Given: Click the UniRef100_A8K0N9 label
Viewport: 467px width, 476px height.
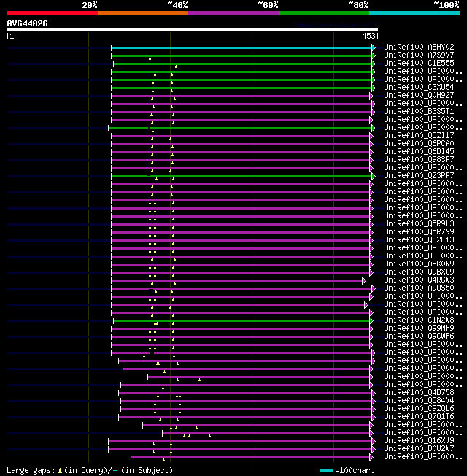Looking at the screenshot, I should point(419,264).
